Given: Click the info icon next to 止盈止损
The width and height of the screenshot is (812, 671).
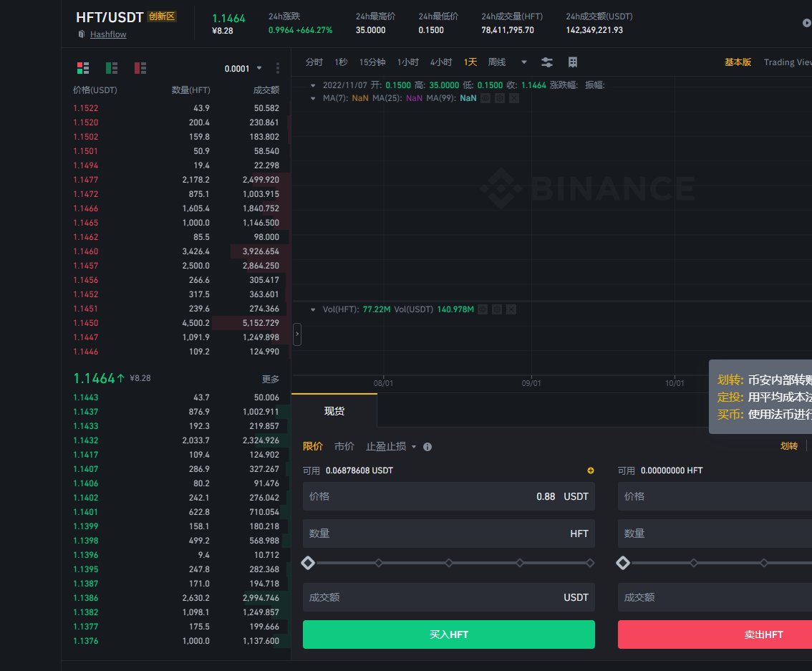Looking at the screenshot, I should [x=427, y=447].
